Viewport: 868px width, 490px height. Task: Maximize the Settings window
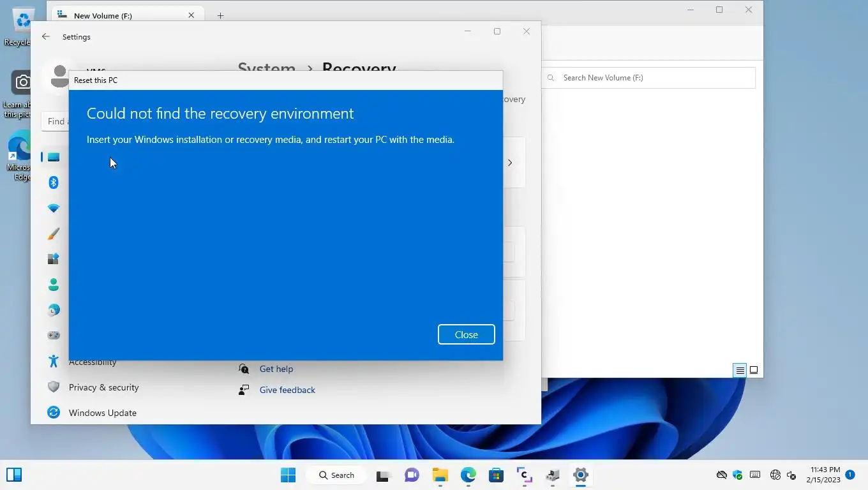pyautogui.click(x=497, y=31)
